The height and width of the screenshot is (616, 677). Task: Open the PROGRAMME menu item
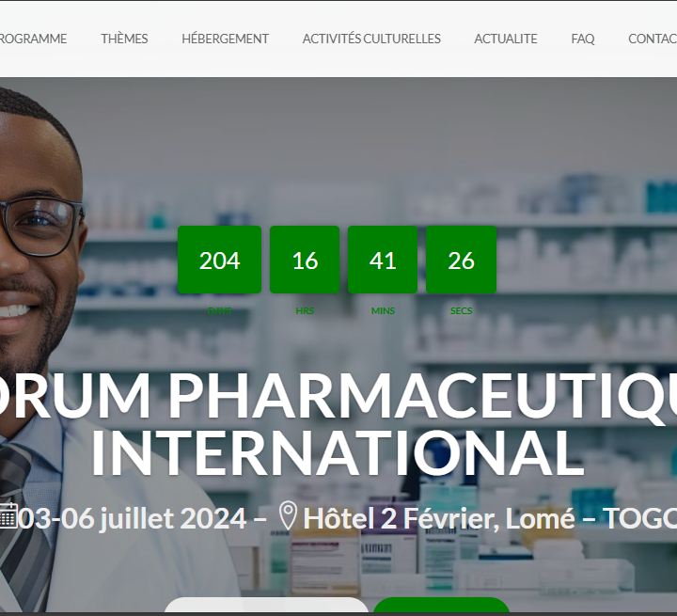(x=33, y=39)
